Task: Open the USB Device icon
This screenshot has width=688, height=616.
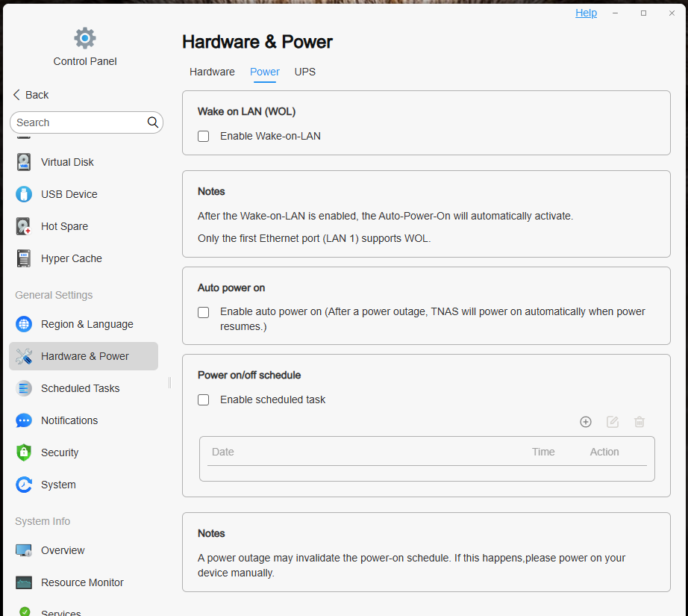Action: click(24, 194)
